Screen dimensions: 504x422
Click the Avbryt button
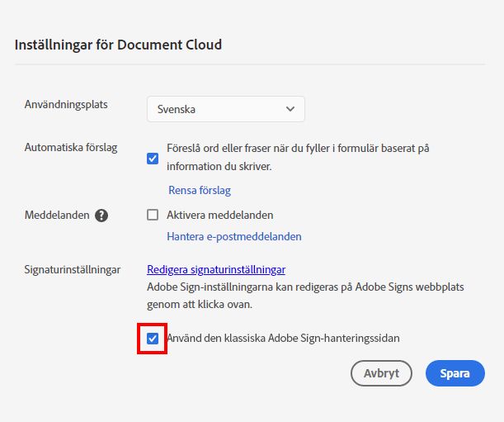pyautogui.click(x=381, y=373)
